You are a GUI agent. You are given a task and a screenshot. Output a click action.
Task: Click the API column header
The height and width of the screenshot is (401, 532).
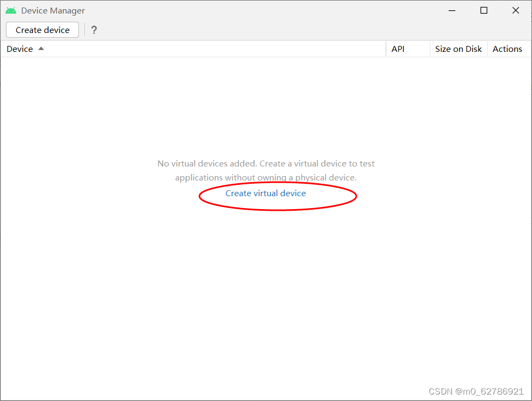398,49
